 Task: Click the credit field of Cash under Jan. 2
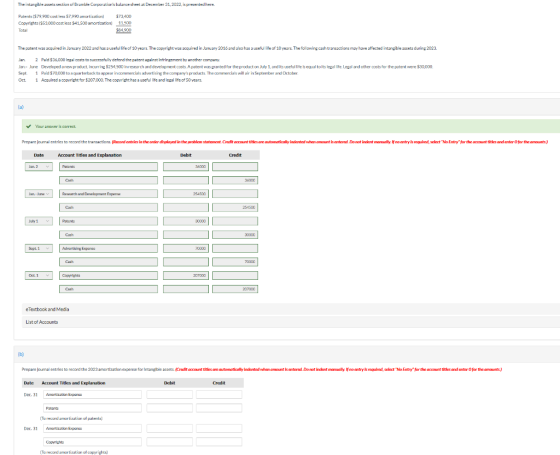235,180
